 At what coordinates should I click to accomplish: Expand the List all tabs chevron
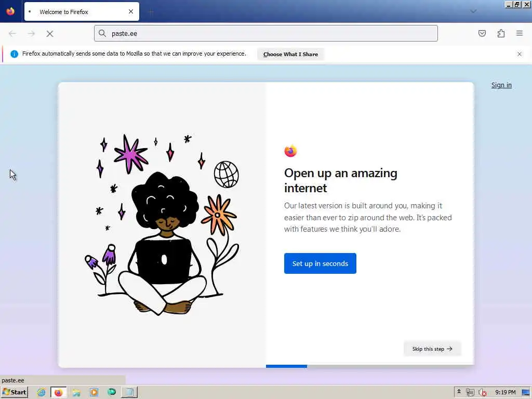coord(473,11)
